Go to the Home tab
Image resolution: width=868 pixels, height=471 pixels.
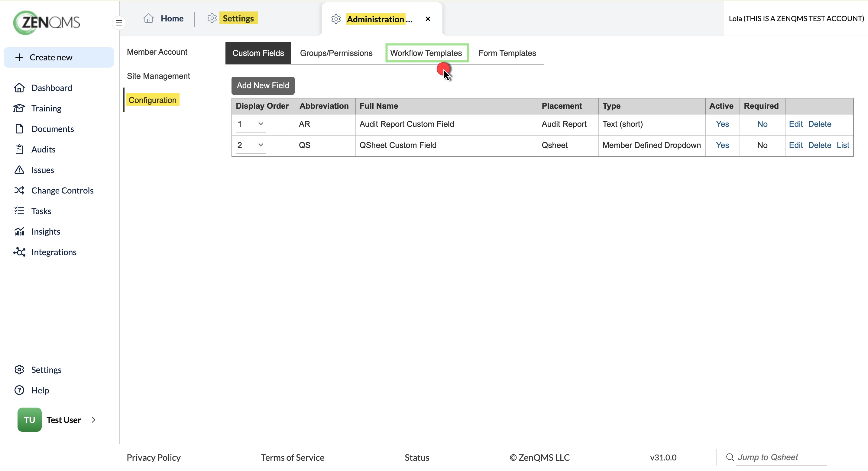point(172,18)
